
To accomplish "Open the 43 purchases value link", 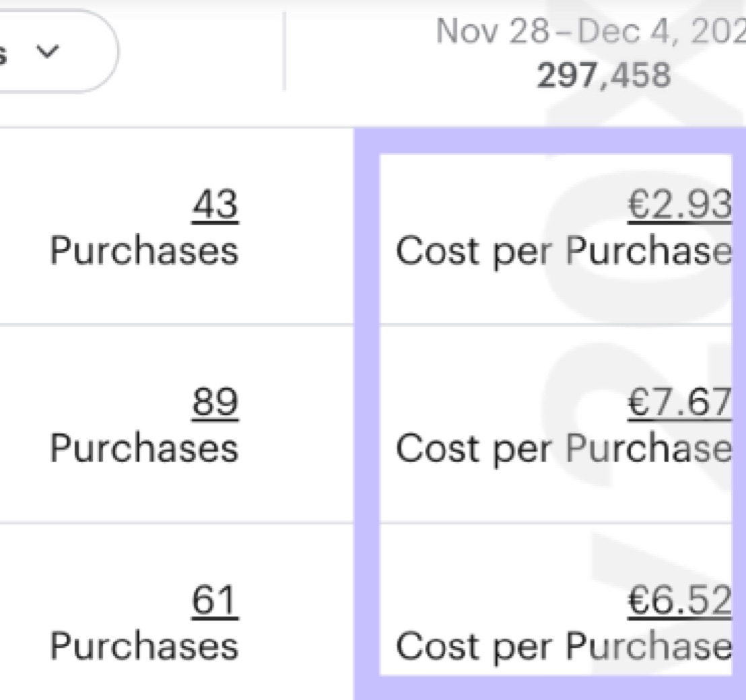I will tap(215, 205).
